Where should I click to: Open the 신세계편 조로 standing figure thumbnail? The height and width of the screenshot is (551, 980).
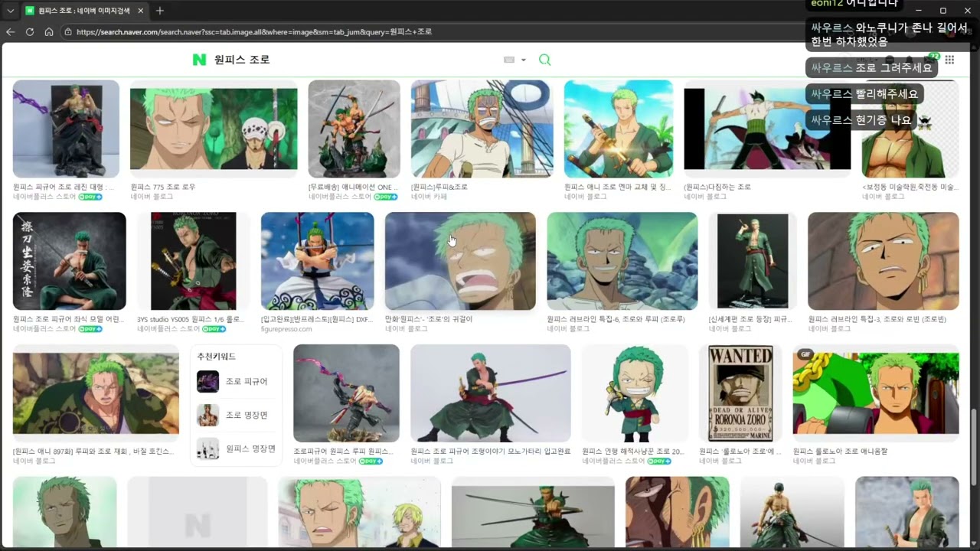pos(753,261)
